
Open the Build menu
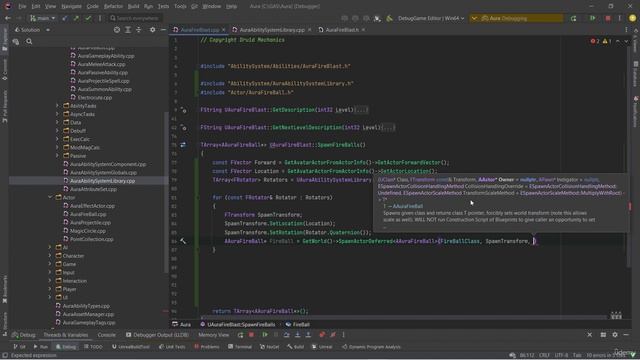133,7
